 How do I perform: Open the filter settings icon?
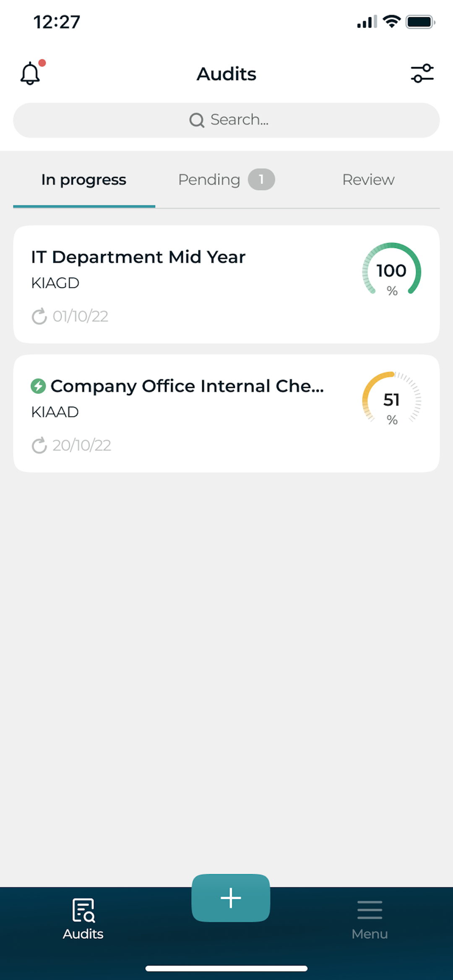(422, 73)
